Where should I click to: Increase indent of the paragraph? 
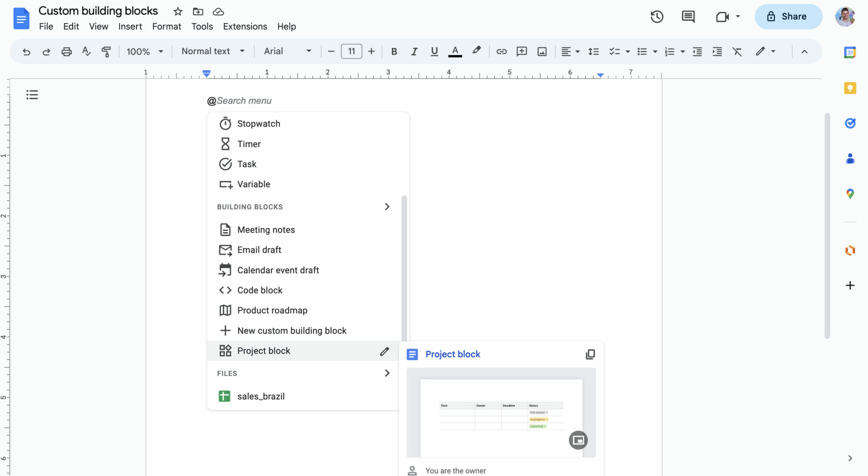click(717, 51)
